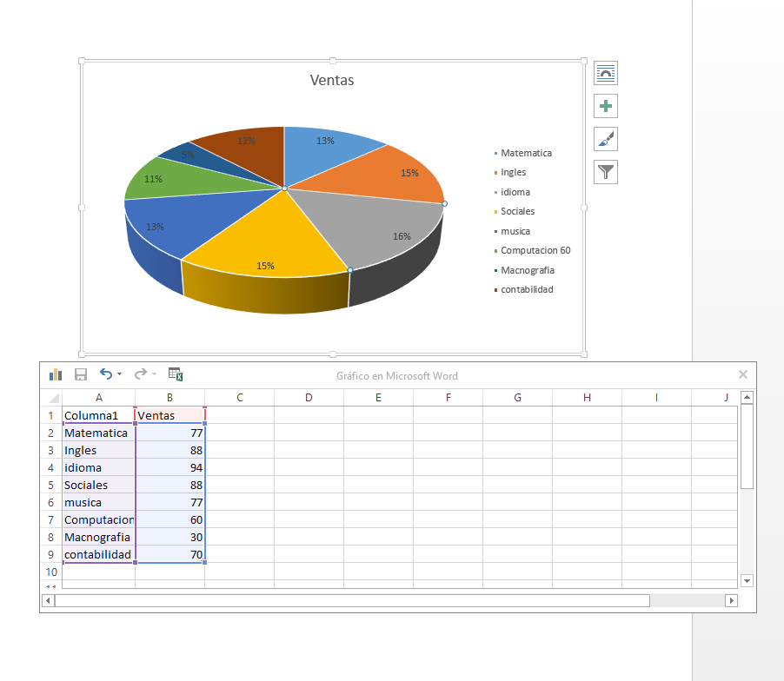Redo action in data sheet toolbar
The width and height of the screenshot is (784, 681).
(141, 374)
